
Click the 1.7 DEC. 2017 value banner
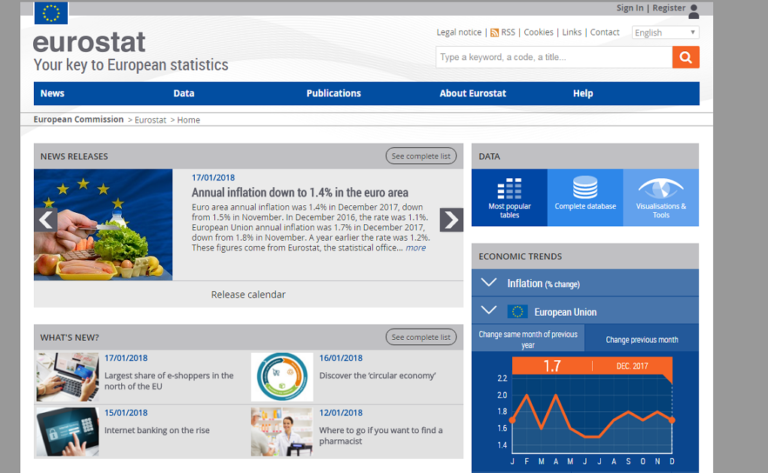(x=592, y=366)
